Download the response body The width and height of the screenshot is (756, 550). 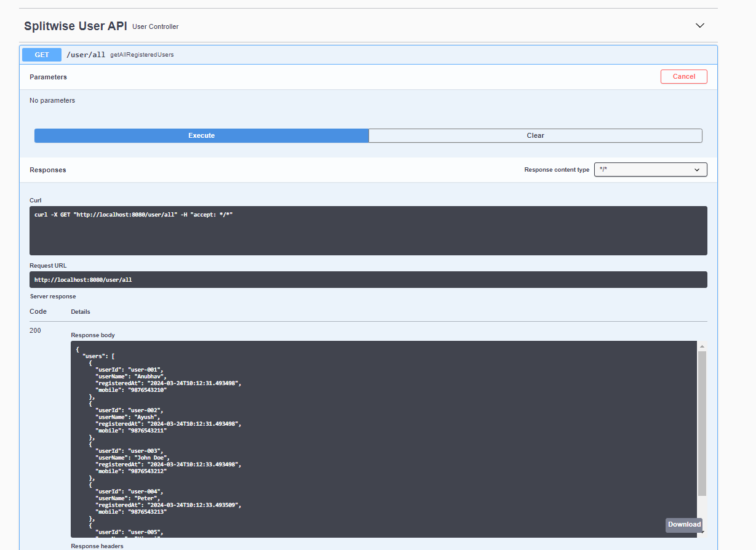(684, 525)
